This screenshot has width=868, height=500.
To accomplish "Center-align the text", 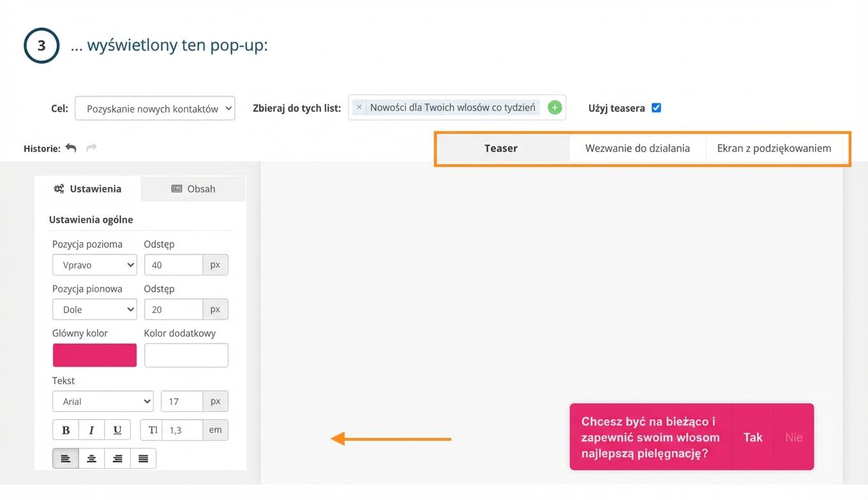I will coord(91,459).
